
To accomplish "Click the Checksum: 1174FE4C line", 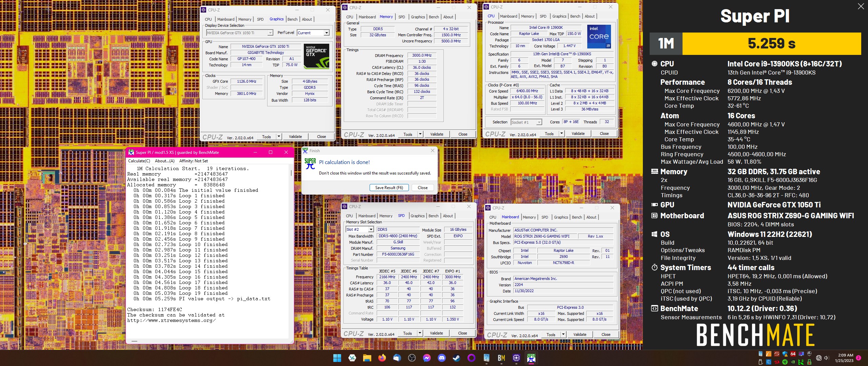I will (155, 309).
